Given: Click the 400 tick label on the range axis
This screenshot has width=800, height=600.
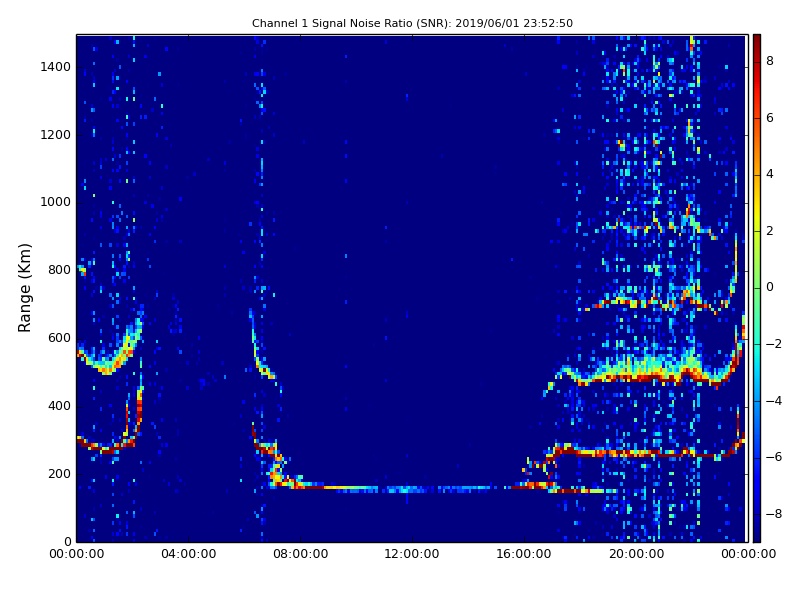Looking at the screenshot, I should (59, 406).
